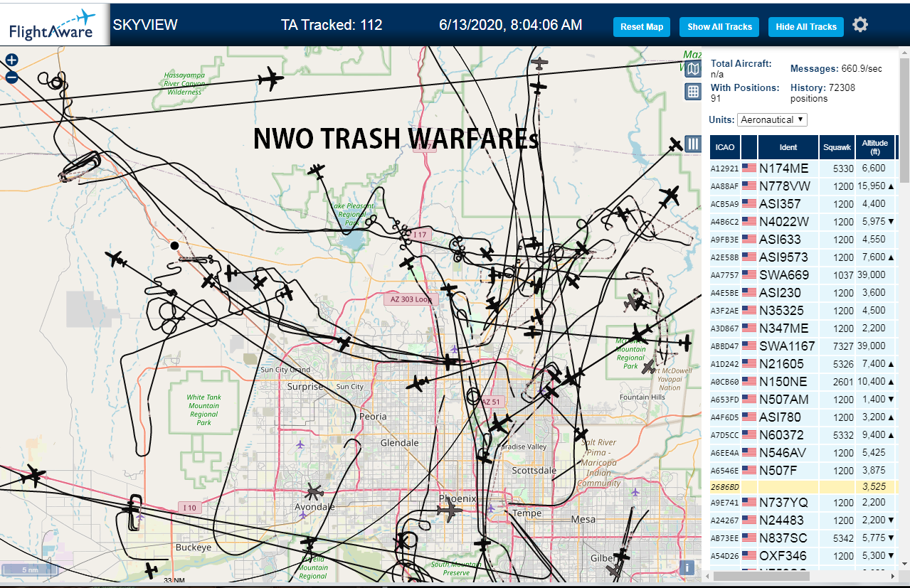Select N21605 aircraft row
The height and width of the screenshot is (588, 910).
coord(804,364)
